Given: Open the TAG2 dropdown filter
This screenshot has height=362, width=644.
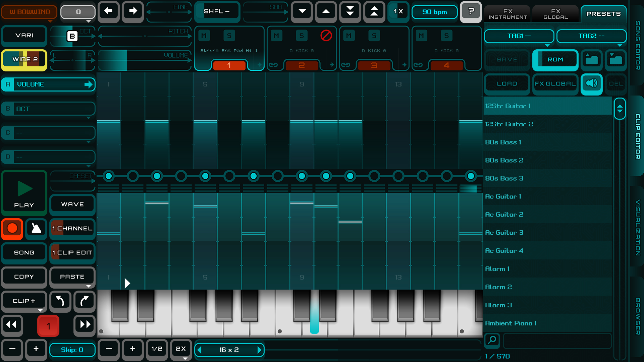Looking at the screenshot, I should click(x=591, y=36).
